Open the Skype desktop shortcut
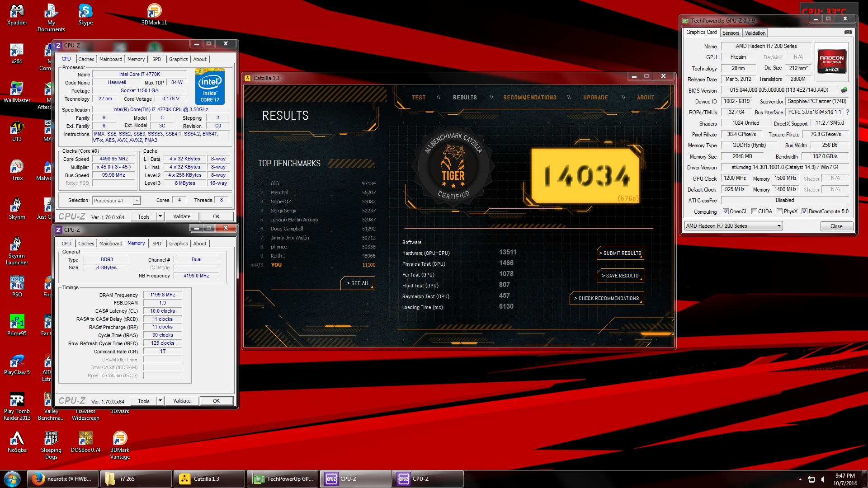Image resolution: width=868 pixels, height=488 pixels. [85, 14]
